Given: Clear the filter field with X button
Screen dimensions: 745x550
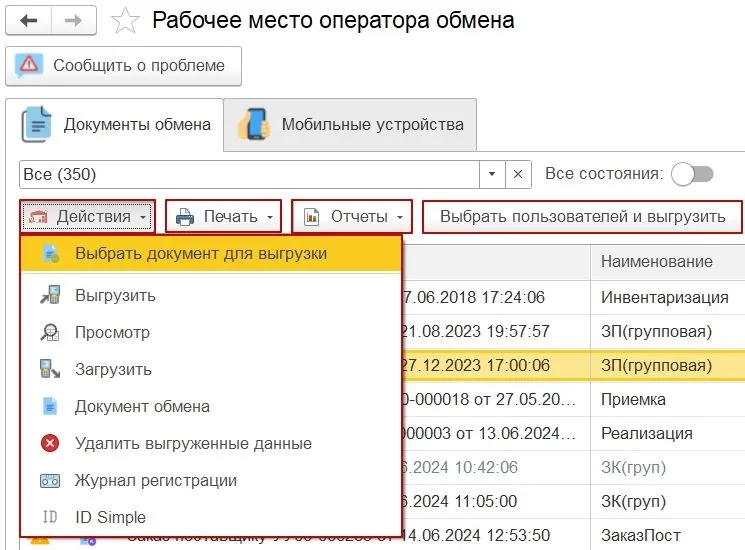Looking at the screenshot, I should (x=518, y=174).
